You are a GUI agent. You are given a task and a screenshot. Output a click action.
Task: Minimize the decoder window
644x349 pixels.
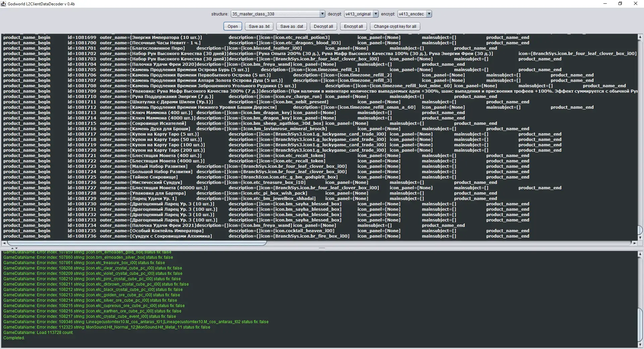click(x=605, y=4)
